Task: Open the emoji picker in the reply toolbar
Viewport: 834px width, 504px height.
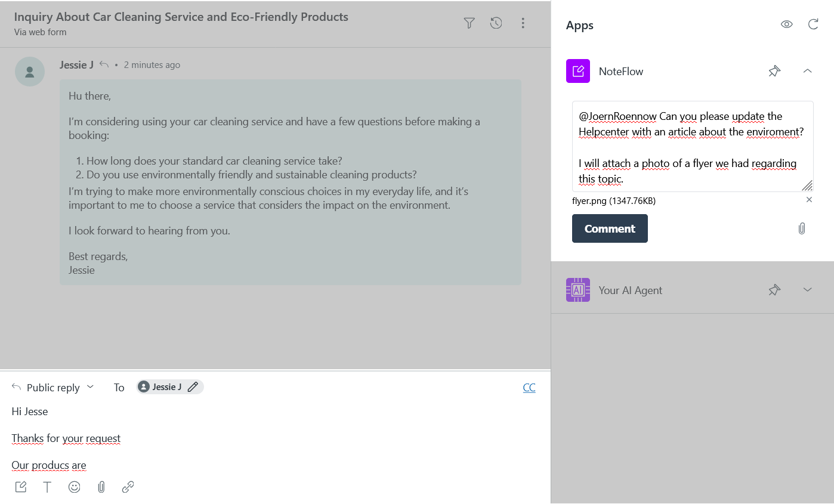Action: (74, 487)
